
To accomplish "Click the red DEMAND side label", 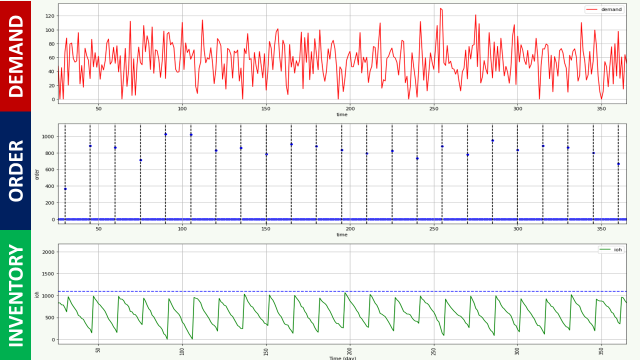I will coord(15,56).
